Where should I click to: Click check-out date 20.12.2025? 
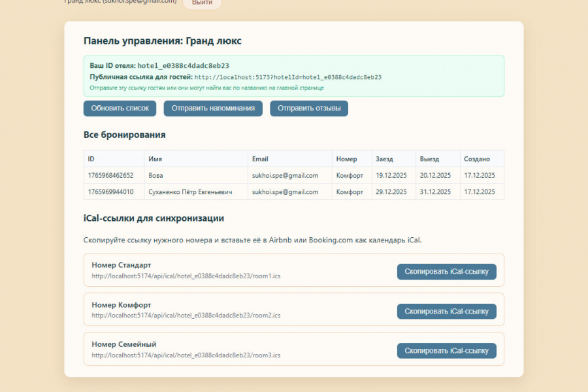tap(435, 176)
